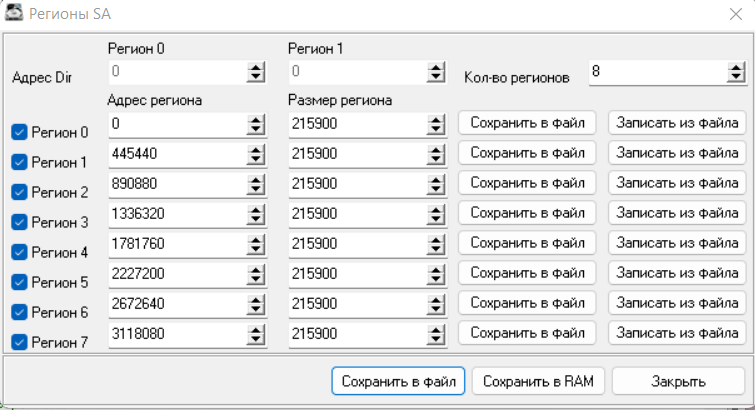Uncheck the Регион 0 checkbox

pyautogui.click(x=19, y=132)
